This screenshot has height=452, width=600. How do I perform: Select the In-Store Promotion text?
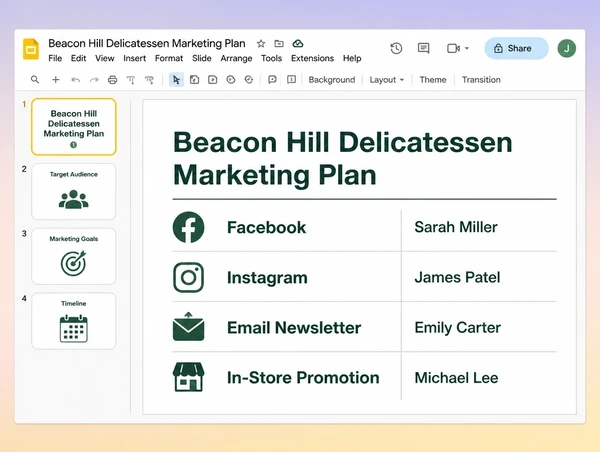303,378
